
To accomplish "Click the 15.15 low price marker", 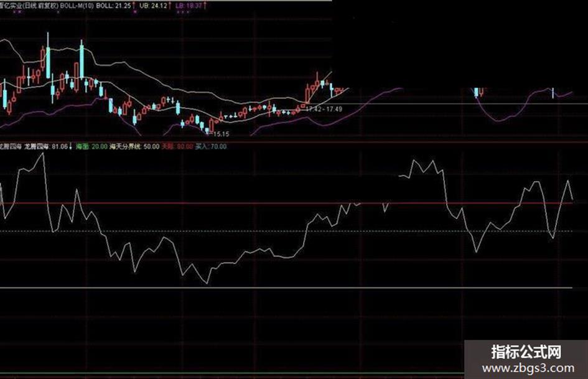I will [x=220, y=134].
